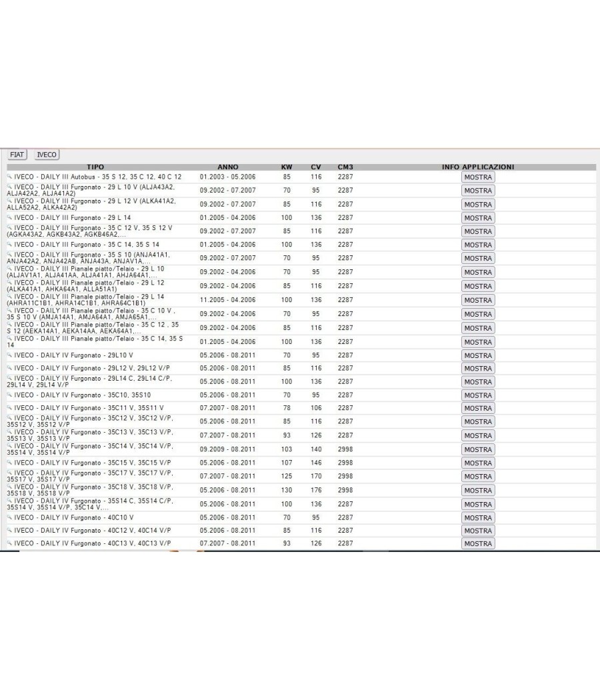Click MOSTRA for Furgonato 35 S 10 row
The width and height of the screenshot is (600, 700).
point(478,258)
